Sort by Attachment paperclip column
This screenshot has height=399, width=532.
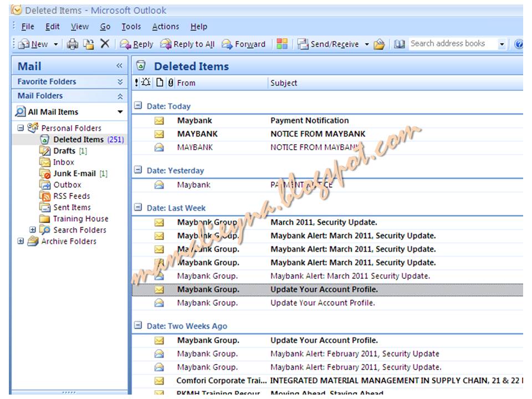pos(171,83)
